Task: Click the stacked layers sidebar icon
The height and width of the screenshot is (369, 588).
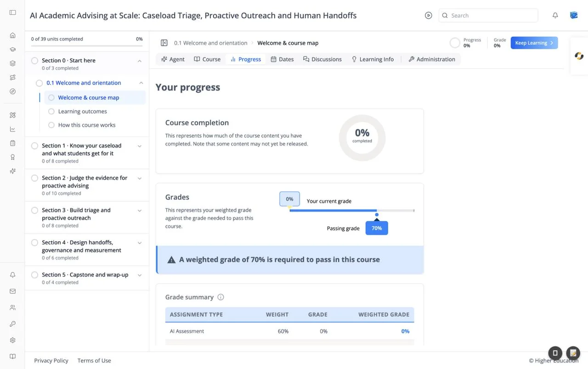Action: pos(12,63)
